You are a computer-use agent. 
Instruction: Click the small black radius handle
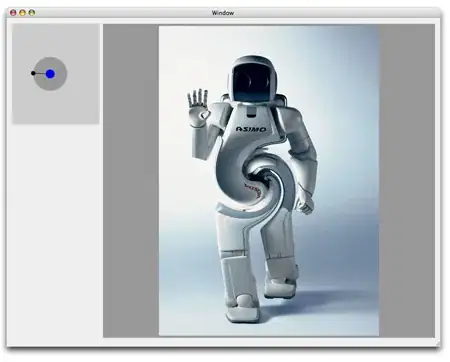pyautogui.click(x=33, y=73)
